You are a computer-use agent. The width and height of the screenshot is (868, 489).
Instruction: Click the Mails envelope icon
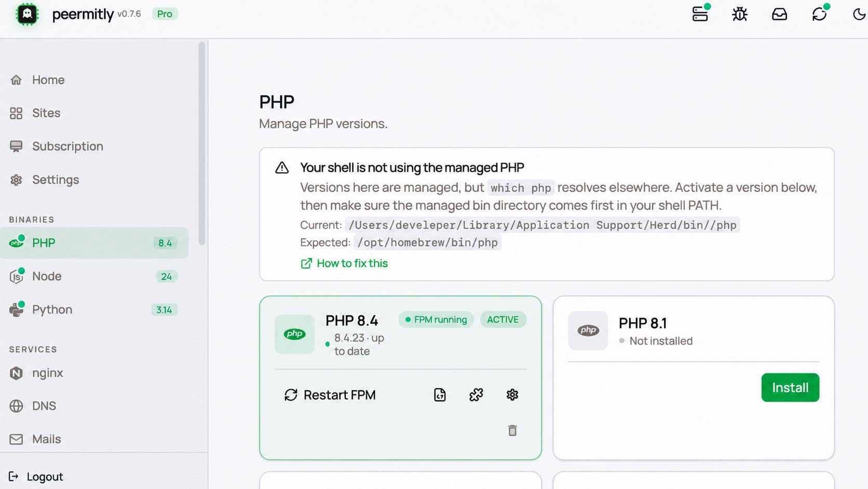[x=16, y=439]
